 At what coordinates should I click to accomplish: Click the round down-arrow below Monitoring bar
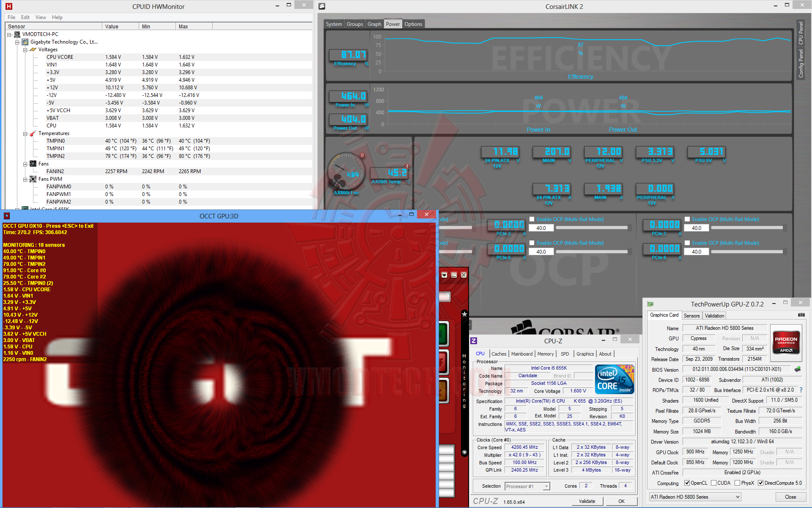point(464,452)
